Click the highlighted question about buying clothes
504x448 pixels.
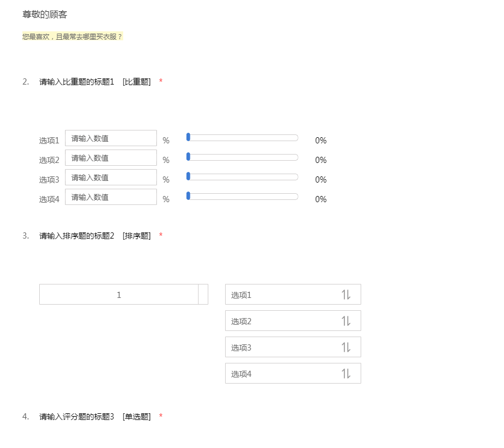click(x=72, y=36)
